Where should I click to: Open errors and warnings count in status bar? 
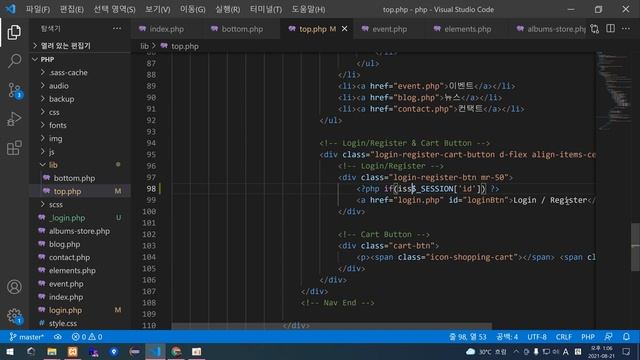tap(87, 337)
